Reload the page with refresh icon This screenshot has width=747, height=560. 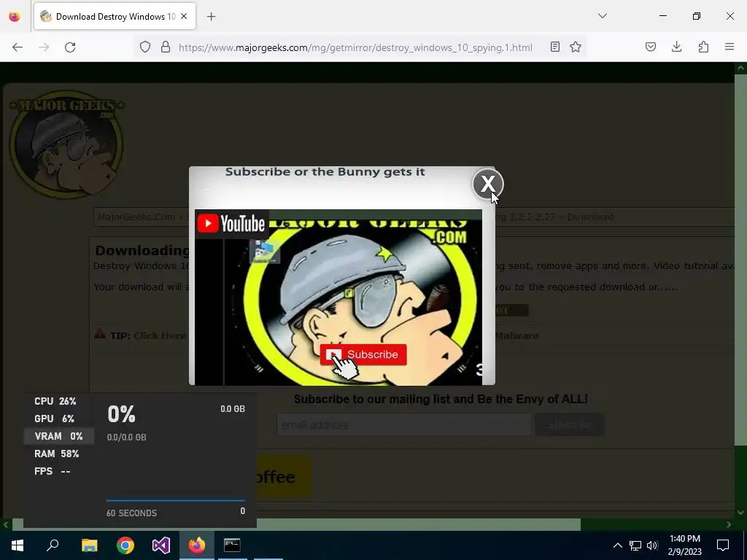click(70, 47)
